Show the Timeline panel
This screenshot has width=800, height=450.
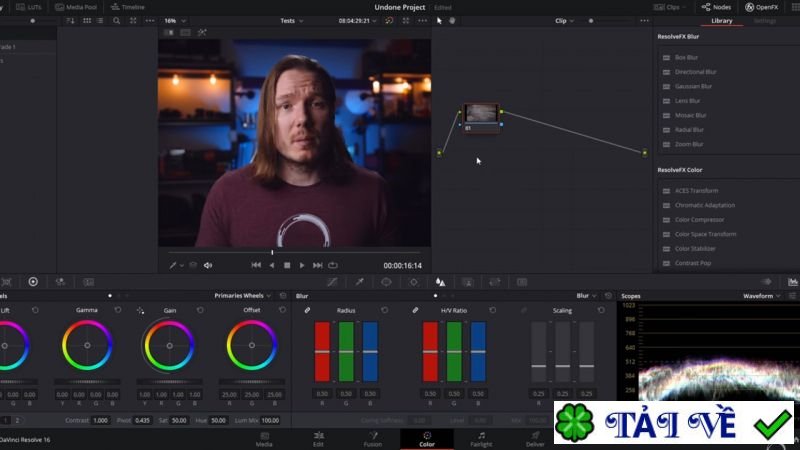point(128,7)
